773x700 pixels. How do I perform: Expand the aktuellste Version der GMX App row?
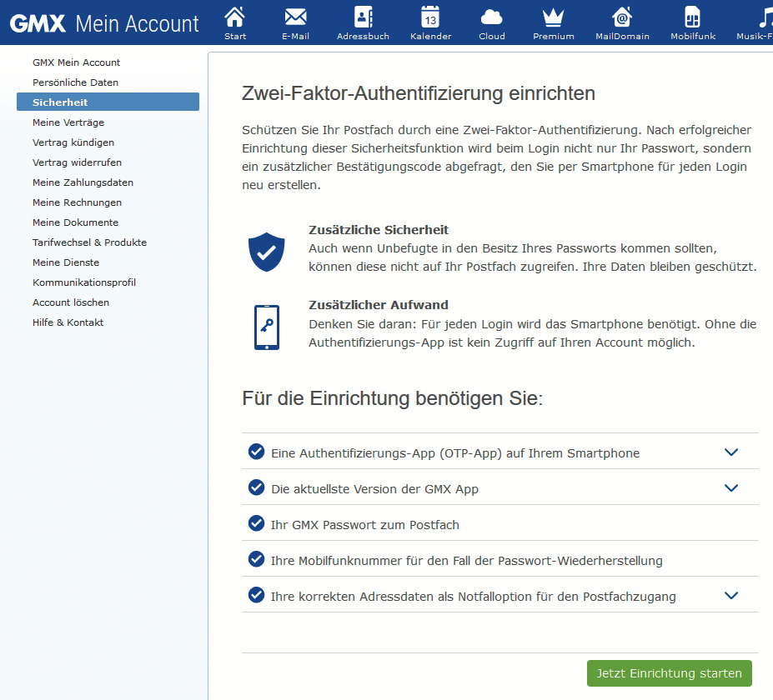point(731,488)
